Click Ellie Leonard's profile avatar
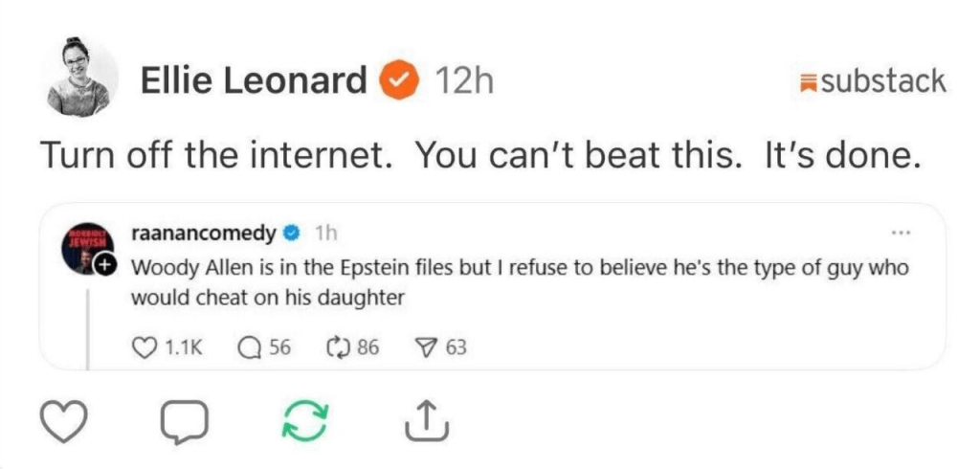 pyautogui.click(x=82, y=75)
